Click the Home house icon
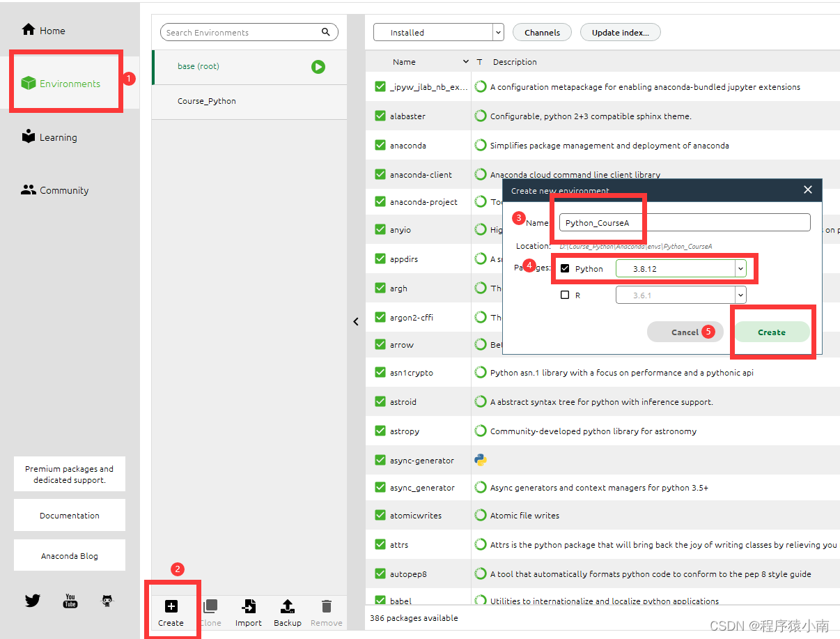The height and width of the screenshot is (639, 840). (29, 30)
